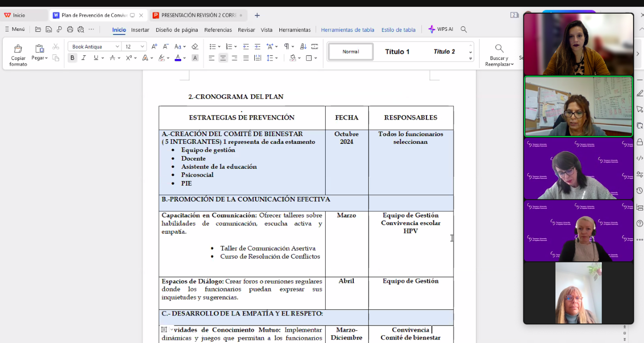Toggle italic formatting

pyautogui.click(x=84, y=58)
